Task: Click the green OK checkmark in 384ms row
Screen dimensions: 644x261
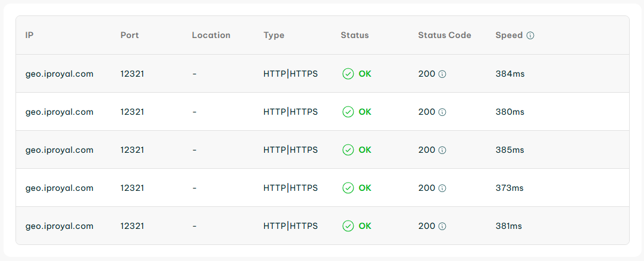Action: pyautogui.click(x=348, y=74)
